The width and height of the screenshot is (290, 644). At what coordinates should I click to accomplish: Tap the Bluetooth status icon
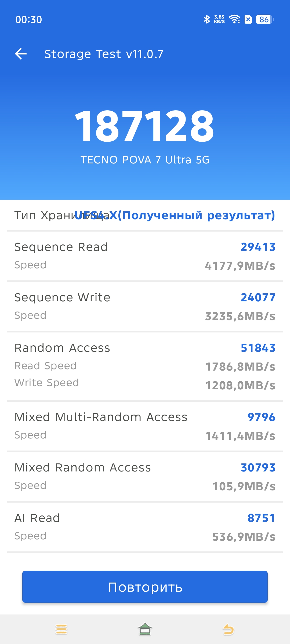click(206, 19)
